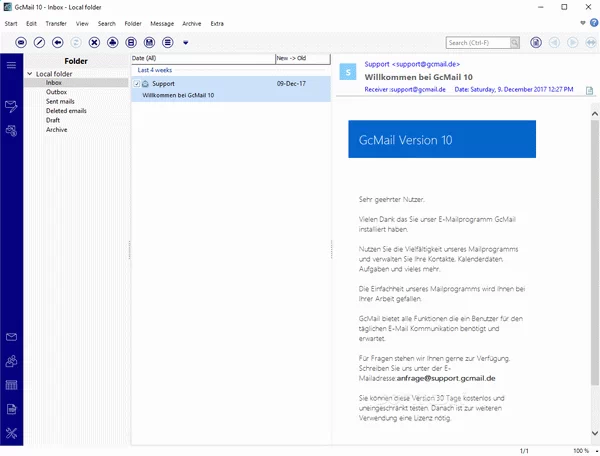Click the GcMail Version 10 blue banner
The width and height of the screenshot is (600, 456).
tap(442, 139)
